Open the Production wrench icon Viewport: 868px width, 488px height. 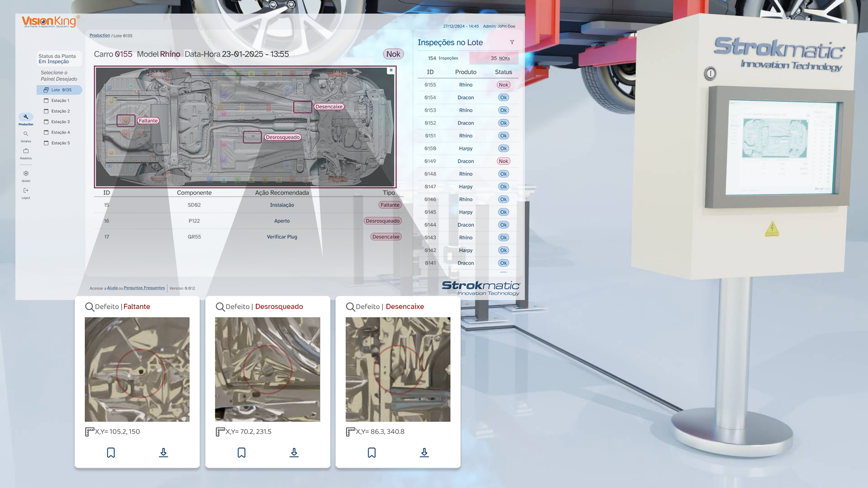click(x=26, y=117)
